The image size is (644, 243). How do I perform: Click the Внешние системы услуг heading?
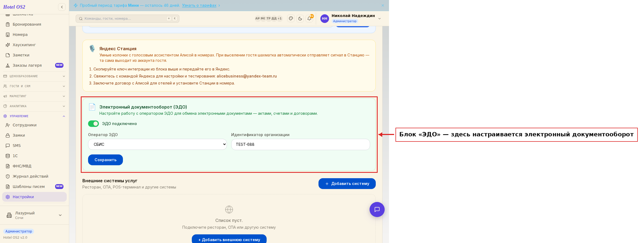pos(110,181)
